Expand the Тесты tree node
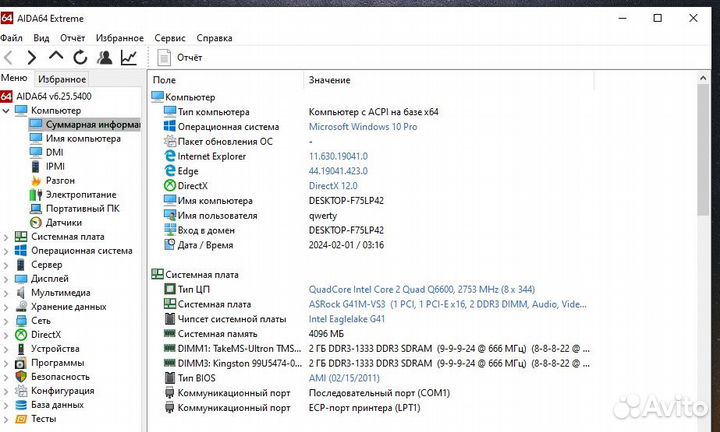The width and height of the screenshot is (720, 432). click(x=7, y=419)
